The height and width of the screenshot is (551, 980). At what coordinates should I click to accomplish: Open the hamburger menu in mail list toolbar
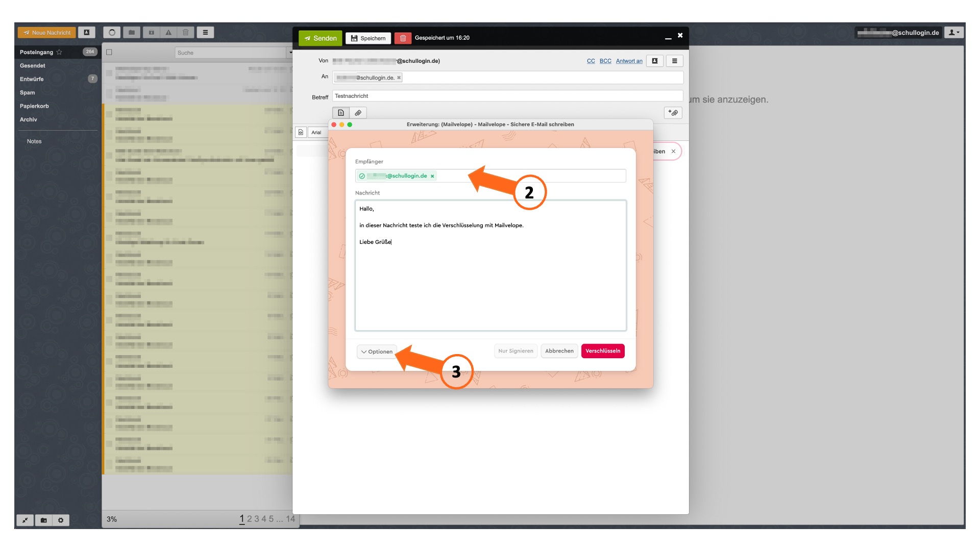(x=205, y=33)
